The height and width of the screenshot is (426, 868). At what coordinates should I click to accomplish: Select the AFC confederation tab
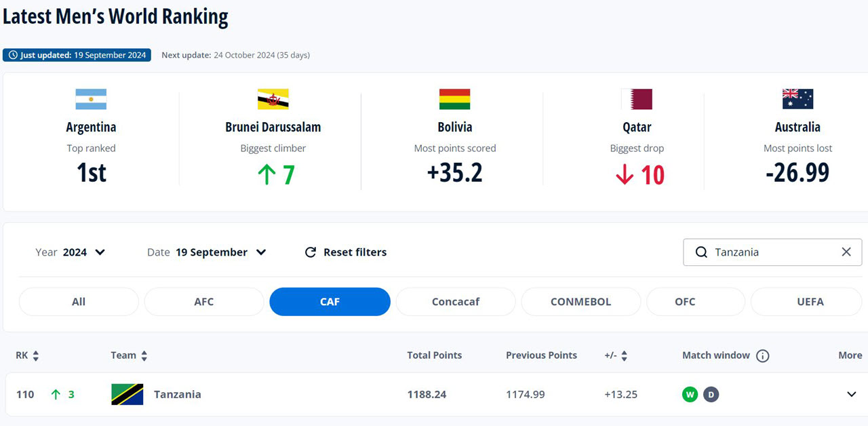point(204,302)
